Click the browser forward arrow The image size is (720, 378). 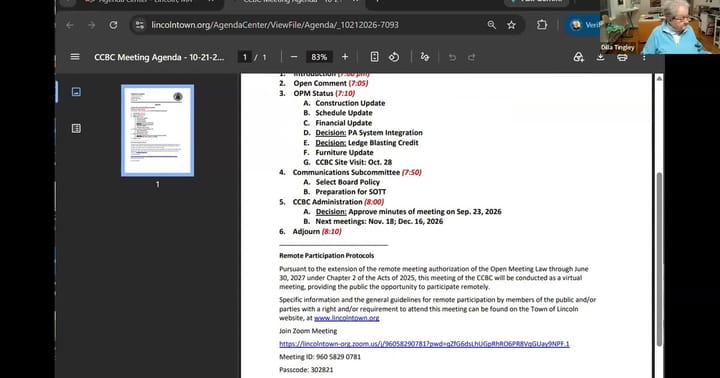tap(91, 25)
